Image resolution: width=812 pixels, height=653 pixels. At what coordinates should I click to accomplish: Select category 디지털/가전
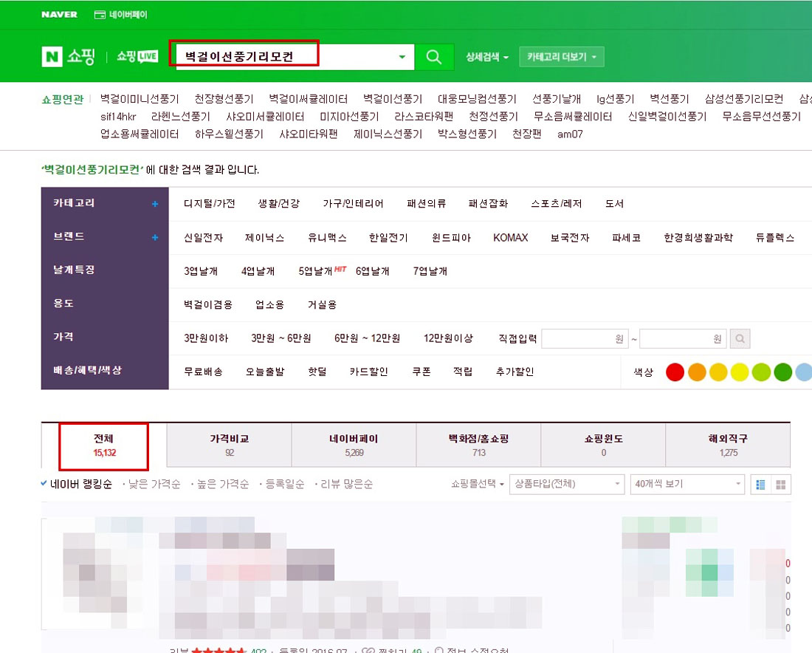[x=210, y=204]
